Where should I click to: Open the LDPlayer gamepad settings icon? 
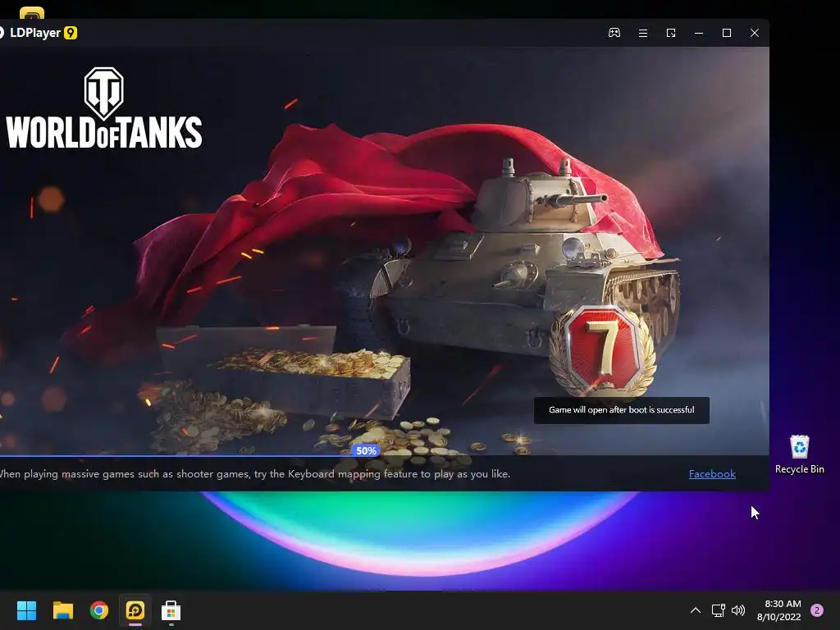(x=614, y=33)
